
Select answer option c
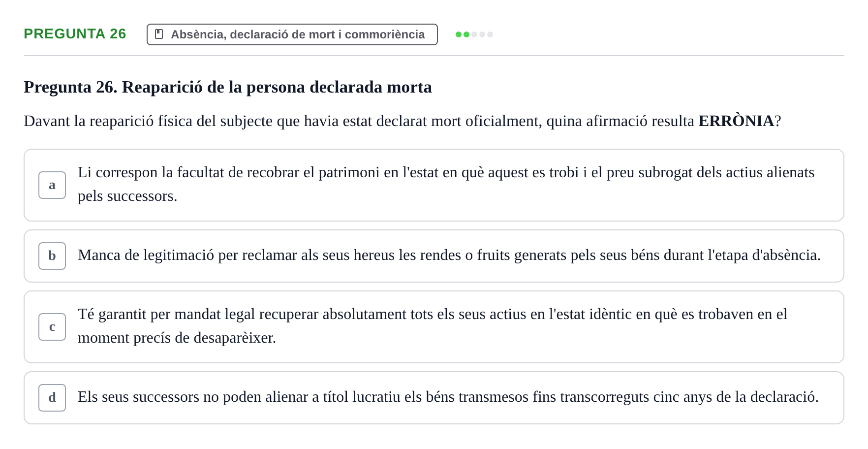tap(434, 327)
